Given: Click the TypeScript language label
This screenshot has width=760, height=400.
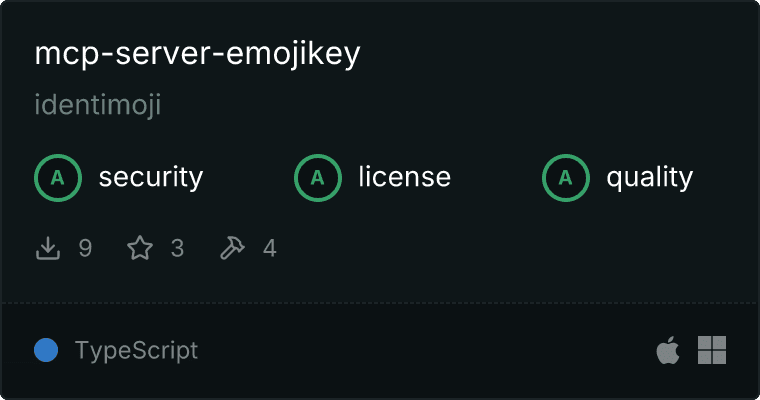Looking at the screenshot, I should point(136,351).
